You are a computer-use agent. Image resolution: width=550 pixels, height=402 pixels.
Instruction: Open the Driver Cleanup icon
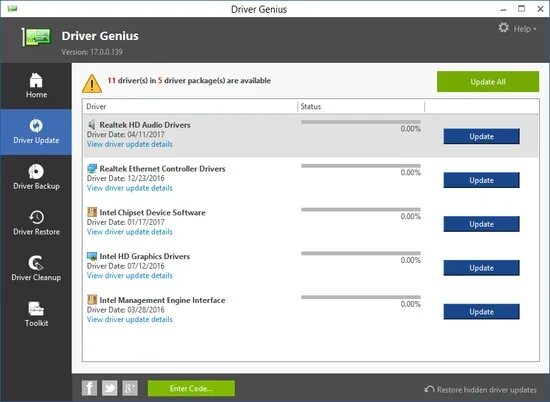coord(36,263)
